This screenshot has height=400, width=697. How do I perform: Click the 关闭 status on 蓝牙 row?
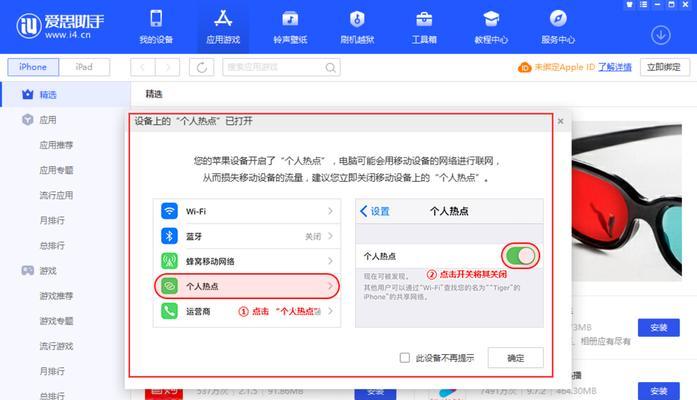tap(313, 236)
